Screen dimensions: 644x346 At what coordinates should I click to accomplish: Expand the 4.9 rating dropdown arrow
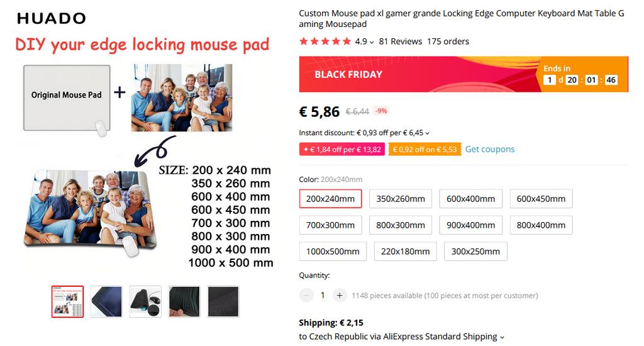coord(372,42)
